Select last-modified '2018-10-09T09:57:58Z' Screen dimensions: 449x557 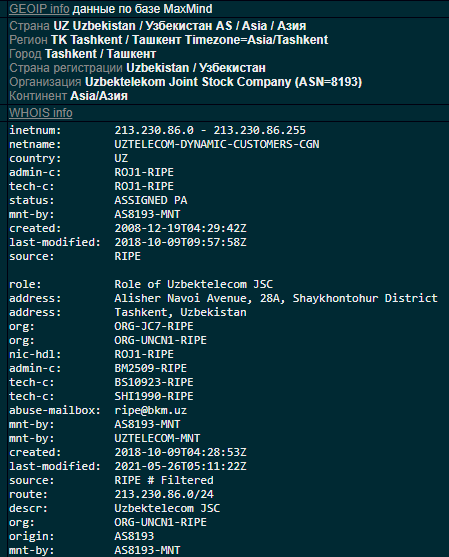coord(180,242)
